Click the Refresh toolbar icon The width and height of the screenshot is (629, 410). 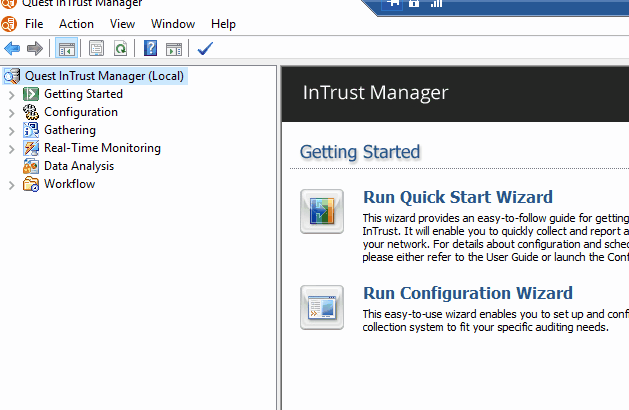tap(120, 49)
